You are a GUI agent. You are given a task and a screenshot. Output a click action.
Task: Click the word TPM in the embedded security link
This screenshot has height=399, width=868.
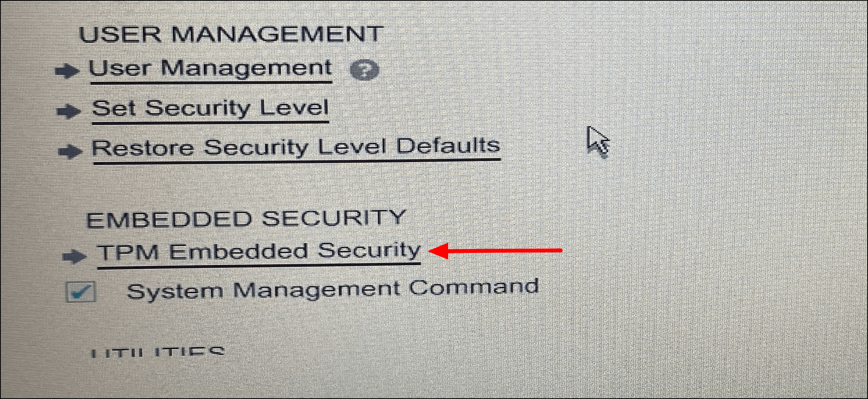[128, 252]
